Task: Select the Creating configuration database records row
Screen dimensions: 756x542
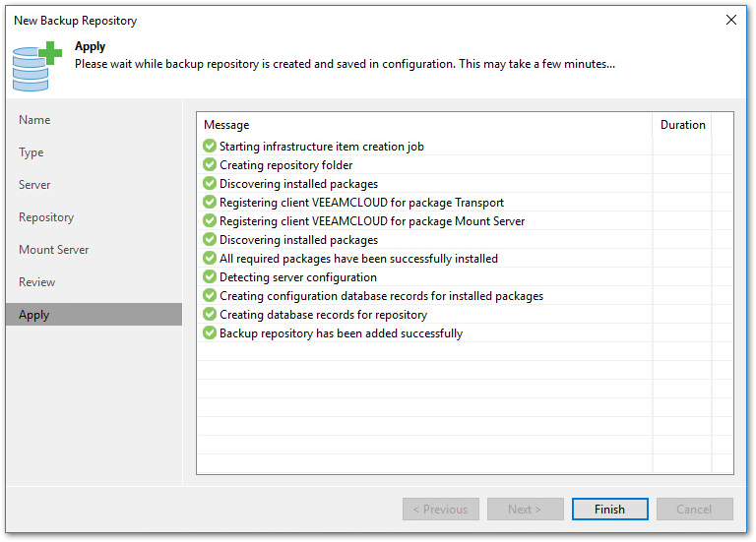Action: click(x=381, y=296)
